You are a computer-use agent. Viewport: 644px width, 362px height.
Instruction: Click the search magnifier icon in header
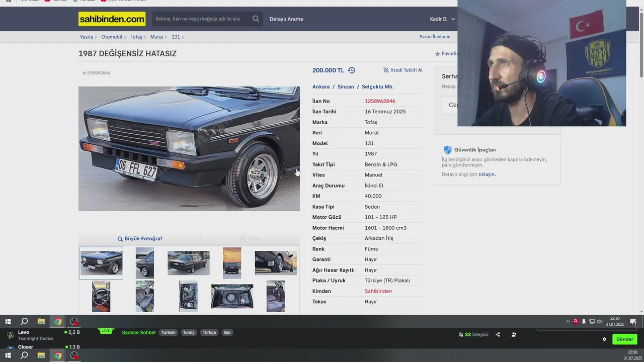click(x=256, y=19)
